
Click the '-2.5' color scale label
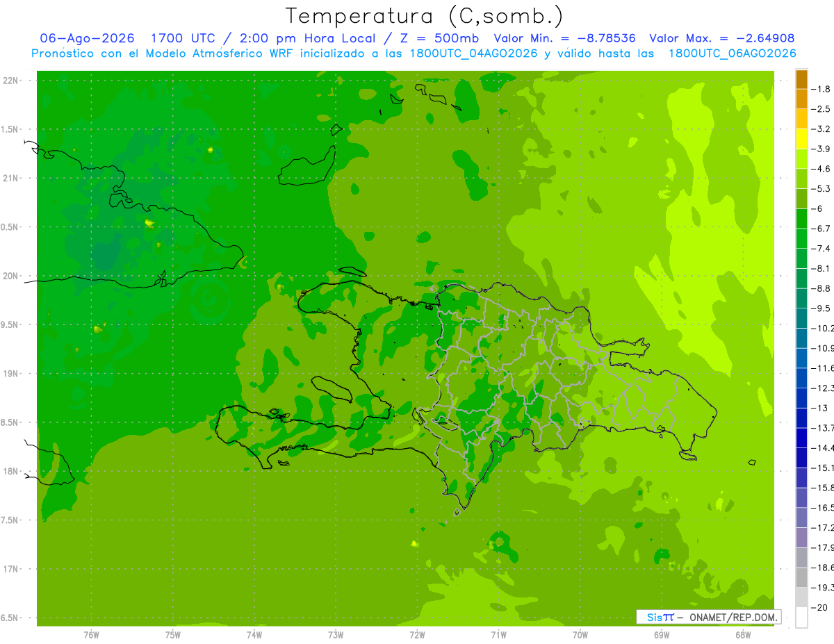click(x=821, y=109)
